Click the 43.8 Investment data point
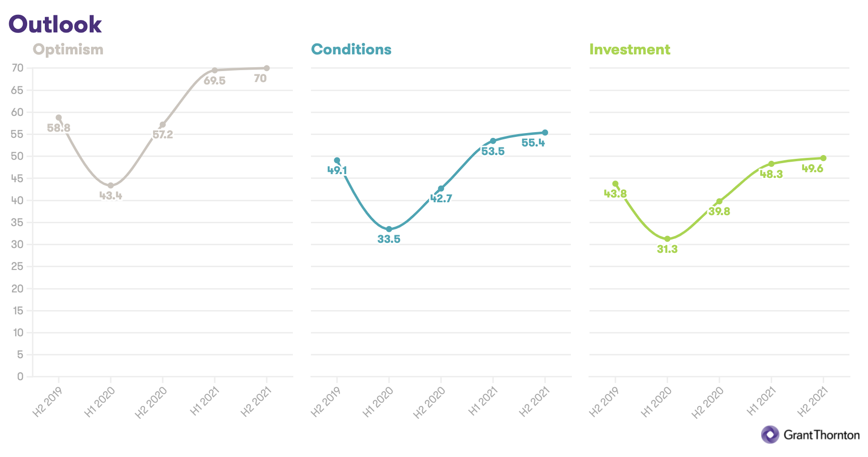This screenshot has height=457, width=868. pyautogui.click(x=615, y=184)
